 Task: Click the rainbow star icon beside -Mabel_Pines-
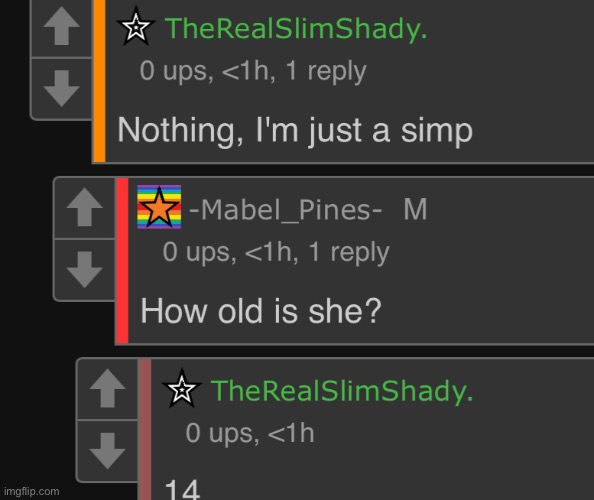[x=159, y=207]
